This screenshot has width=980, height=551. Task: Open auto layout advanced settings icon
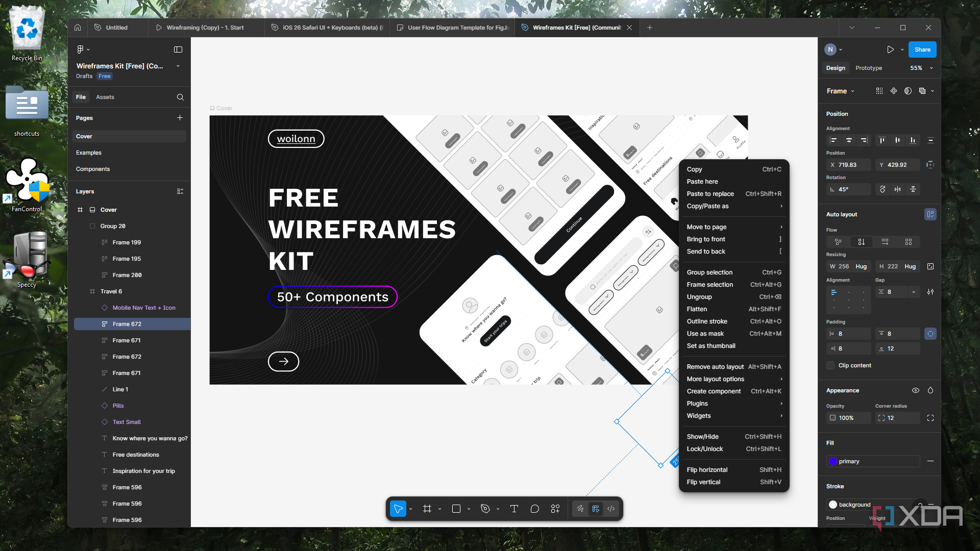[x=930, y=292]
